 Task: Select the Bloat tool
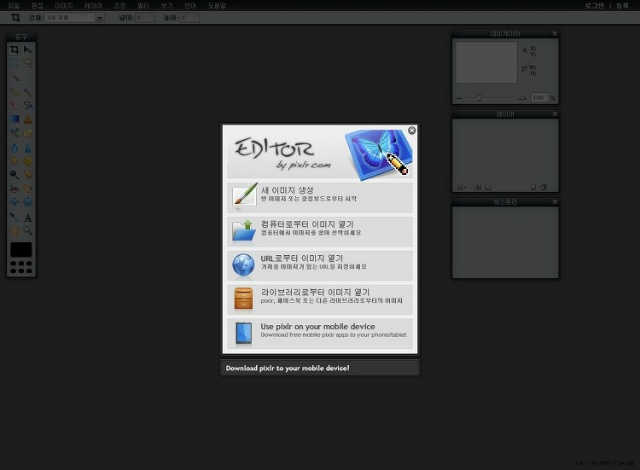tap(15, 202)
